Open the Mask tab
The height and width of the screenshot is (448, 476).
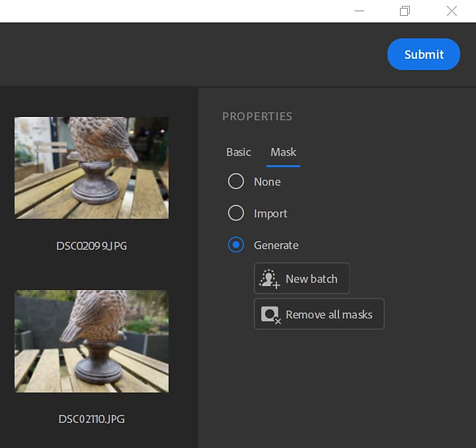[x=283, y=152]
